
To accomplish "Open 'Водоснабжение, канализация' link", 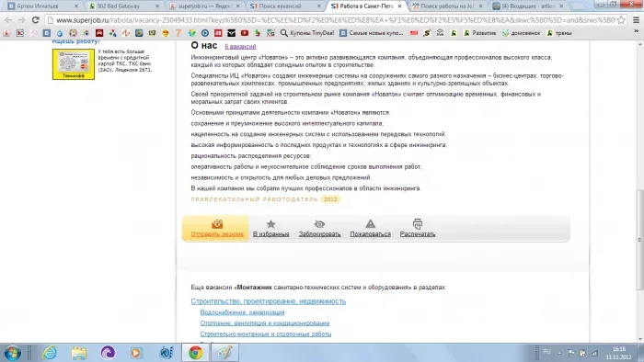I will (x=242, y=312).
